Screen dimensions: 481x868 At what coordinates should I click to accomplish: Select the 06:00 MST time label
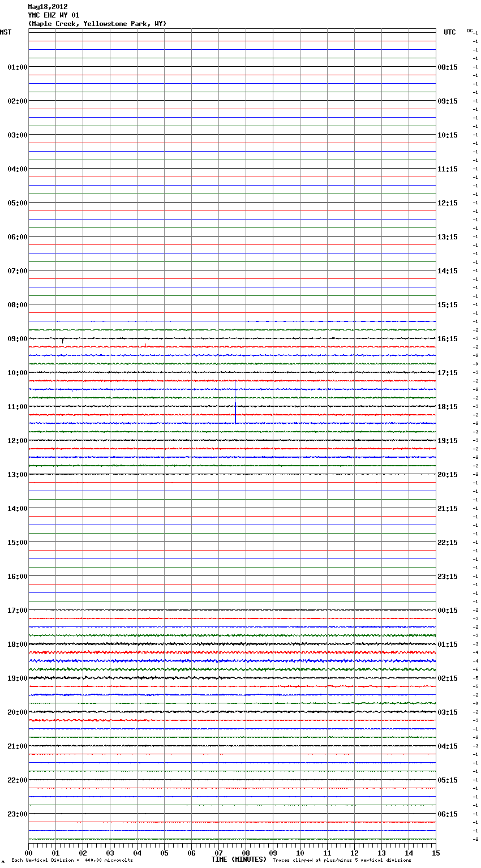(18, 237)
